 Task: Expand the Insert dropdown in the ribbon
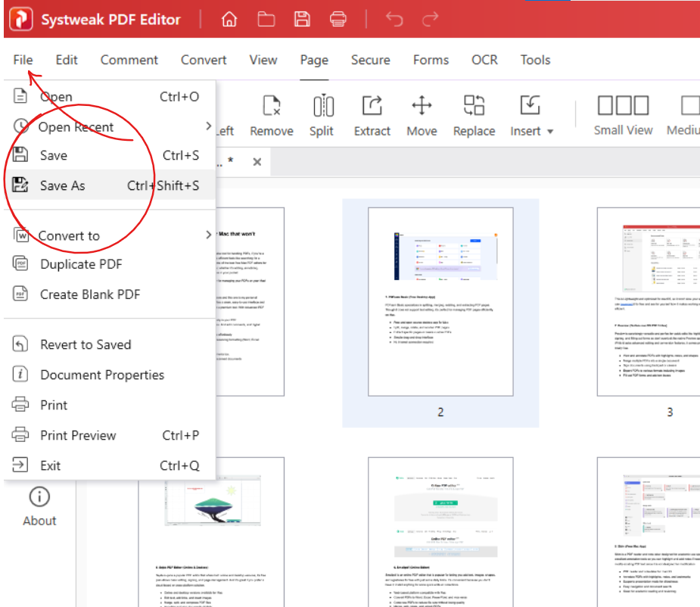[x=532, y=130]
